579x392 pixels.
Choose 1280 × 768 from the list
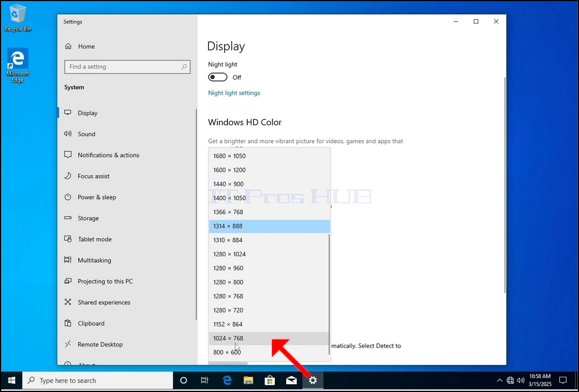pos(269,296)
